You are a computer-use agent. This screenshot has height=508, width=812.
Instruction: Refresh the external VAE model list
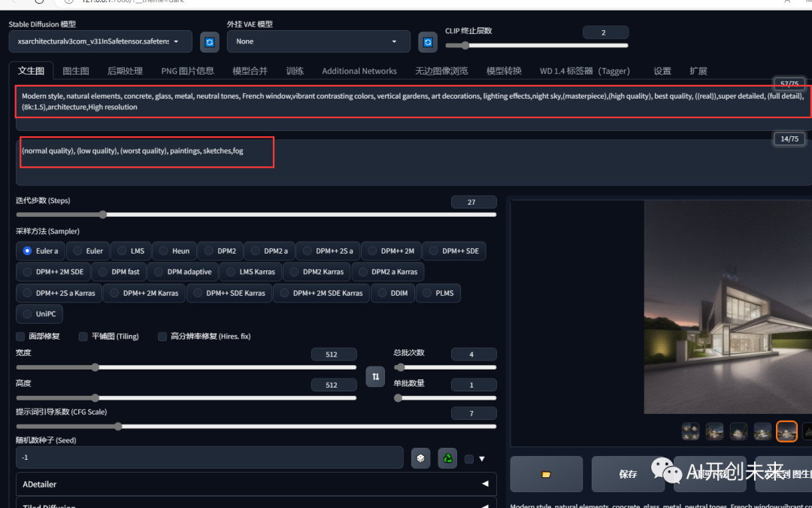pyautogui.click(x=428, y=42)
